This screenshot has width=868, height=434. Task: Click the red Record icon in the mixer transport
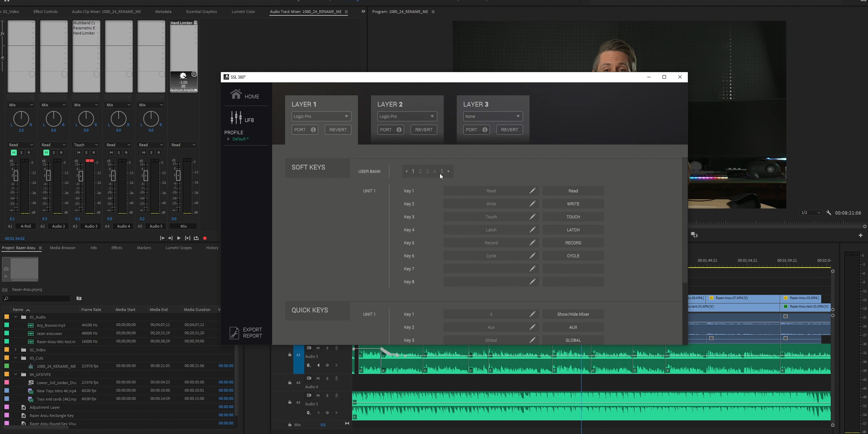(x=205, y=238)
